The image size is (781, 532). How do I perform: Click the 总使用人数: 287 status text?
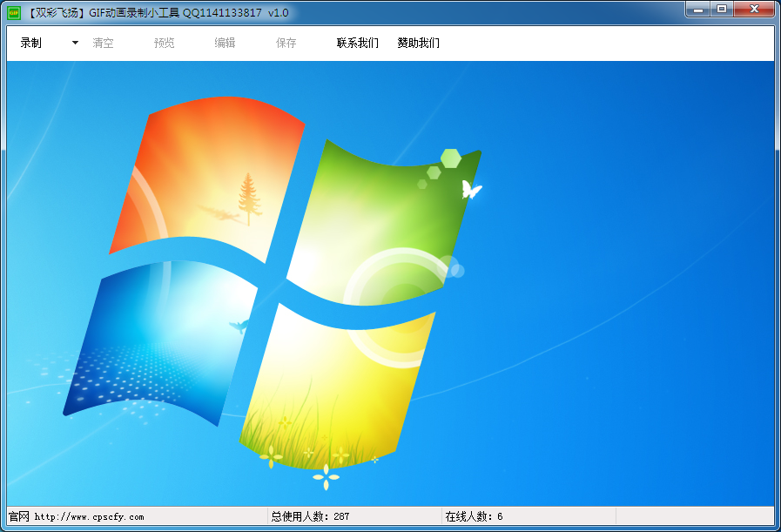(310, 516)
